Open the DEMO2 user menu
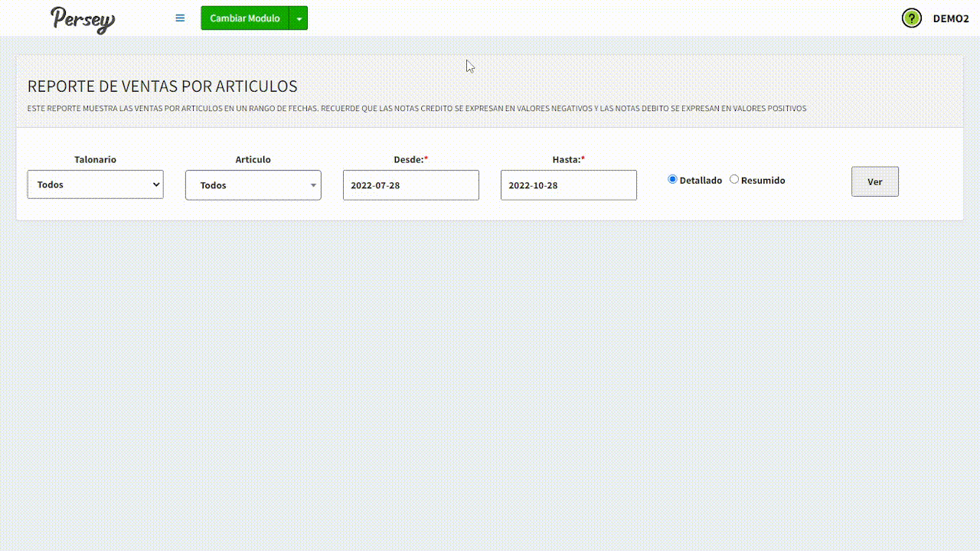The image size is (980, 551). [x=950, y=18]
